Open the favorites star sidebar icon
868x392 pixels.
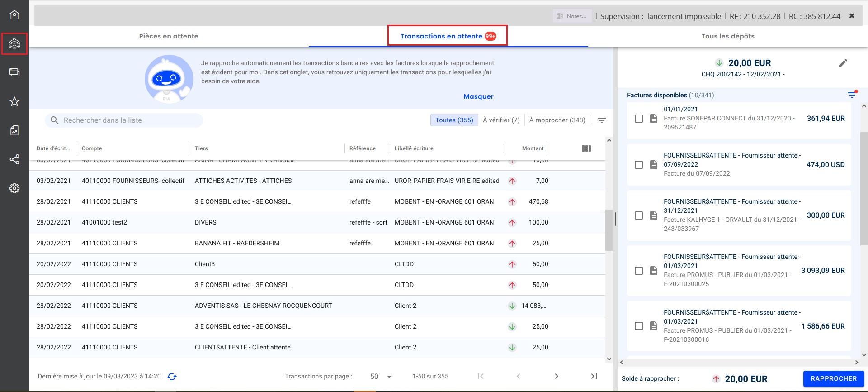tap(14, 101)
